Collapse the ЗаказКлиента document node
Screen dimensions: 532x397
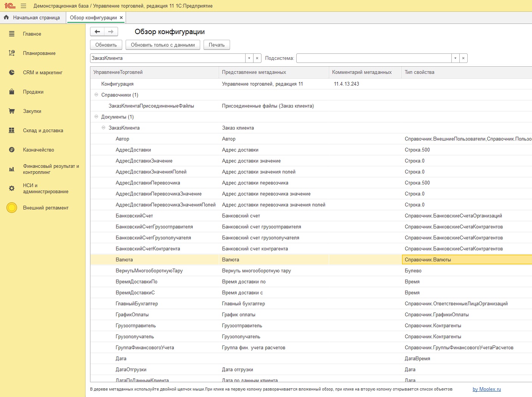coord(103,128)
